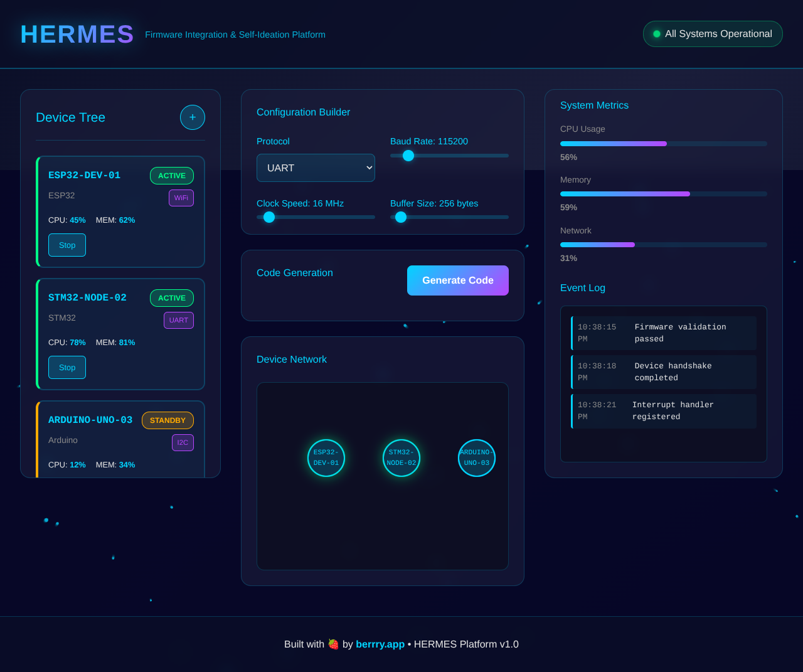The height and width of the screenshot is (672, 803).
Task: Click the WiFi badge on ESP32-DEV-01
Action: pyautogui.click(x=181, y=198)
